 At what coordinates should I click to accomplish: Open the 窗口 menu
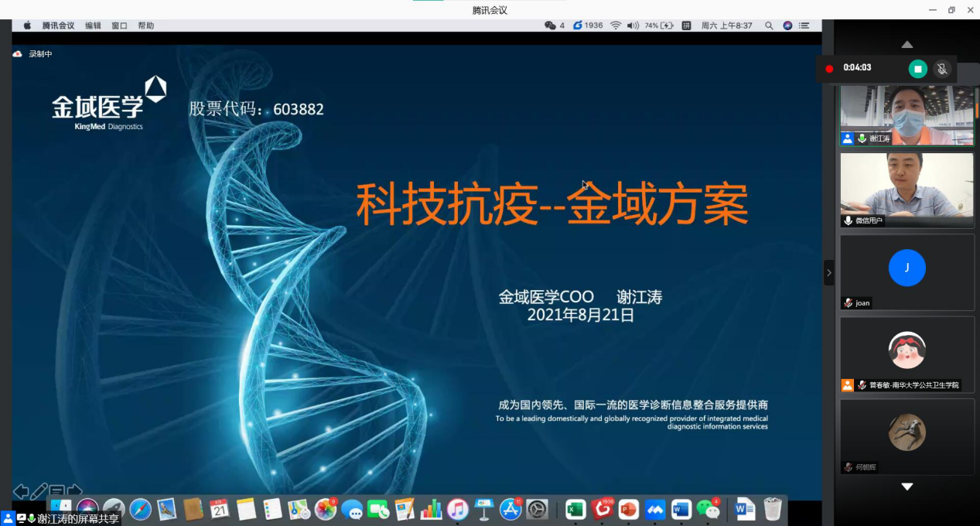click(x=119, y=26)
